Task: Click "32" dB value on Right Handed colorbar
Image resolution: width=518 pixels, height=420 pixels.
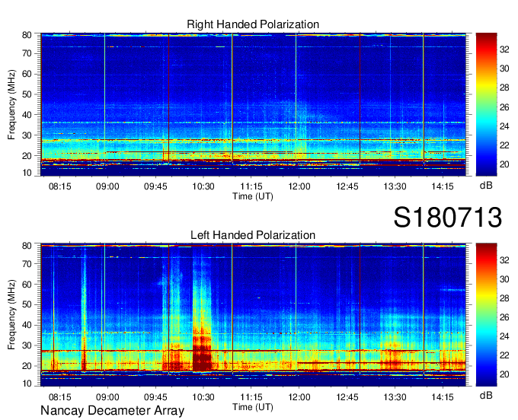Action: tap(504, 49)
